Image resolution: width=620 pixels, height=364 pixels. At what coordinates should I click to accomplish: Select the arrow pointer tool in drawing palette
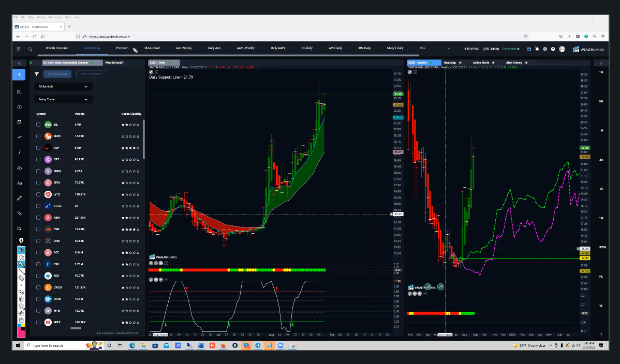21,257
